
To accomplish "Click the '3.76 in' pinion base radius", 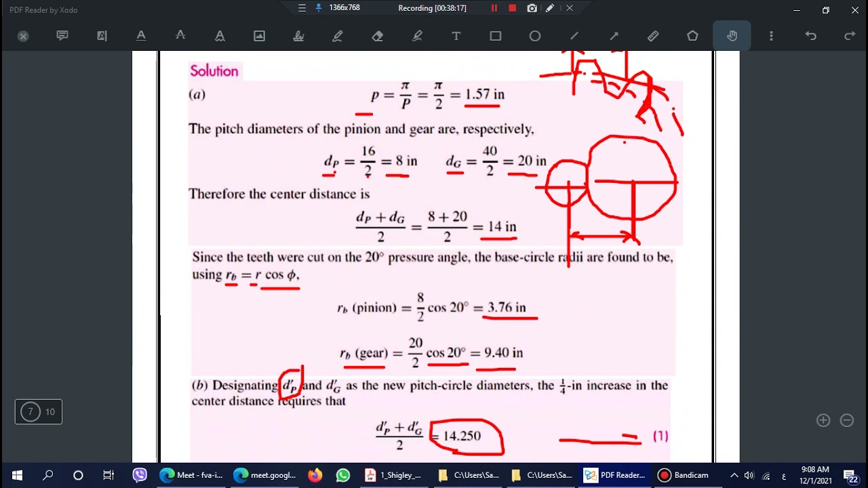I will click(507, 308).
